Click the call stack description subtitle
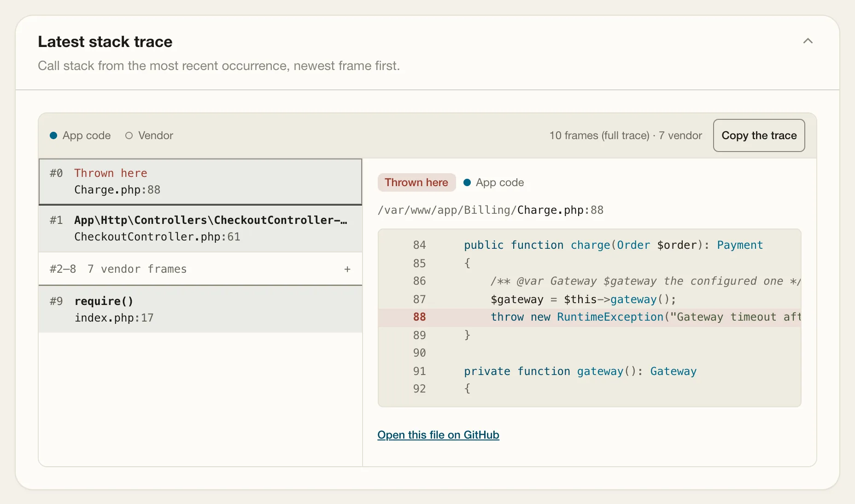Viewport: 855px width, 504px height. pyautogui.click(x=219, y=66)
